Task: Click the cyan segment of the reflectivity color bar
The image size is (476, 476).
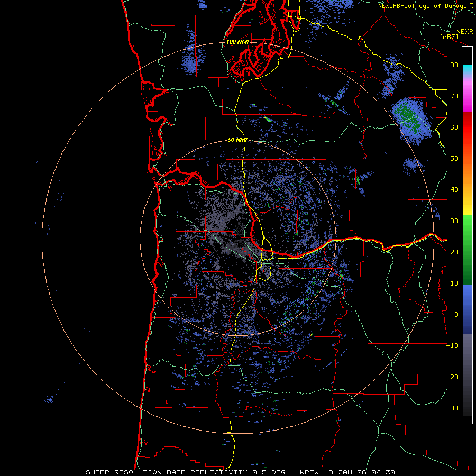Action: tap(467, 69)
